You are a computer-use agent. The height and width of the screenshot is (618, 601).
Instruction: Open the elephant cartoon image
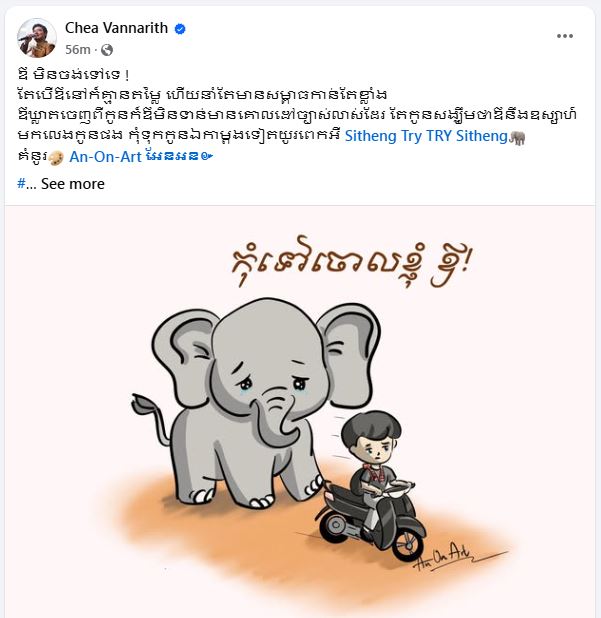coord(300,411)
